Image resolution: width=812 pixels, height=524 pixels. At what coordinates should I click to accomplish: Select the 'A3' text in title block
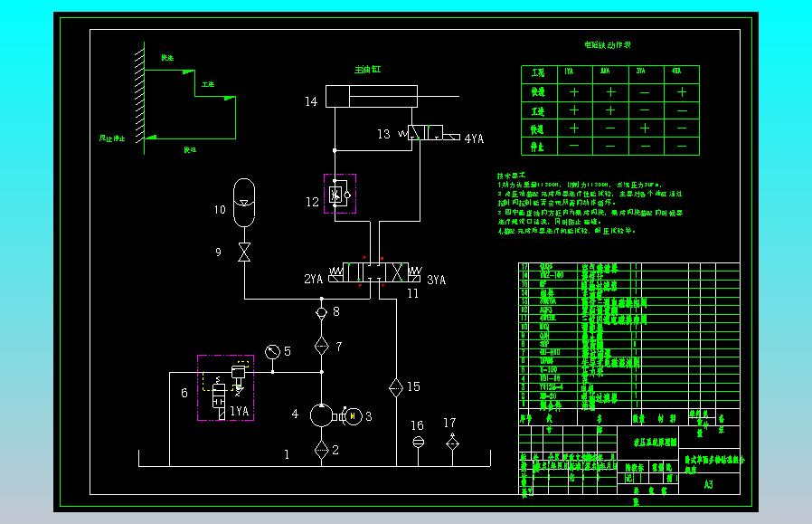[708, 484]
